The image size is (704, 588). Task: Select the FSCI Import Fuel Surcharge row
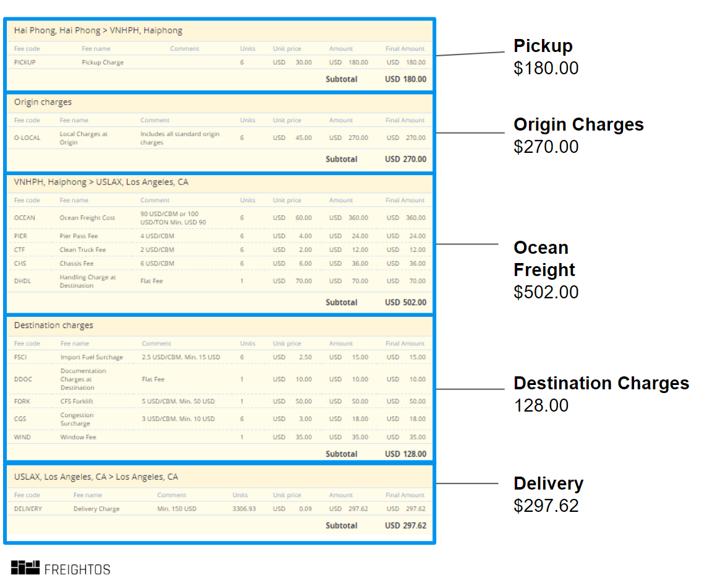pos(186,357)
